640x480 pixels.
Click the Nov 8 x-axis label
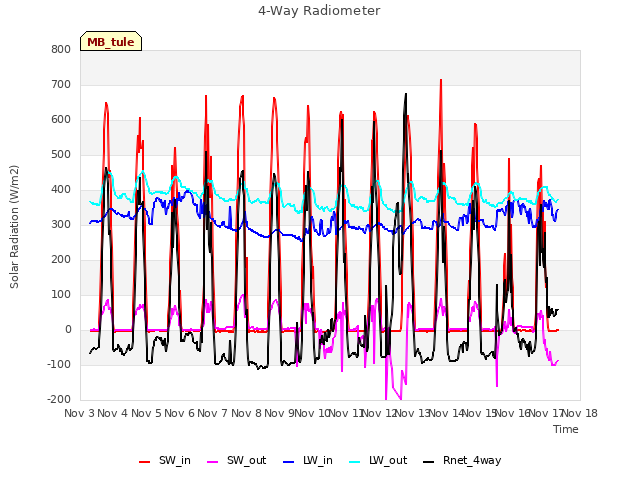tap(246, 413)
